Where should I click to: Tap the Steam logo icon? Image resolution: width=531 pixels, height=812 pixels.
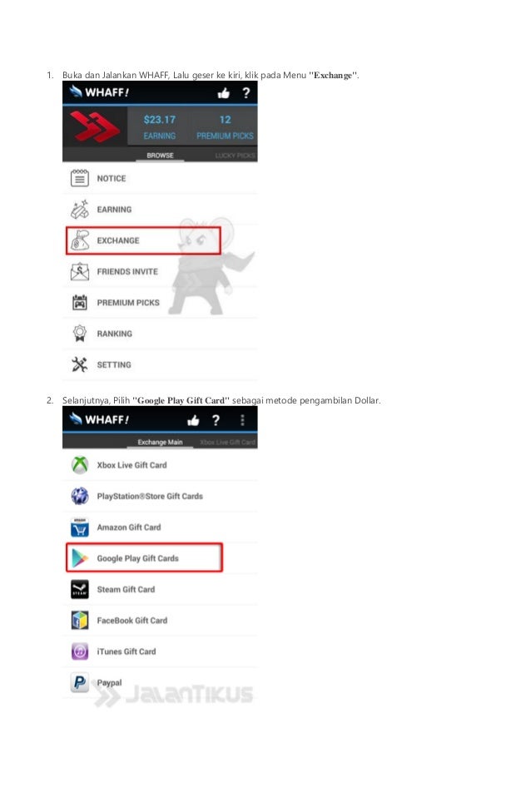79,589
